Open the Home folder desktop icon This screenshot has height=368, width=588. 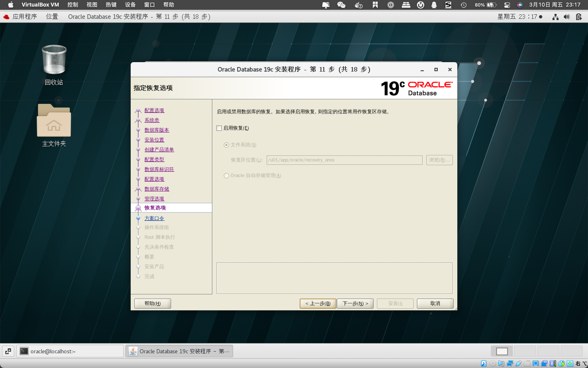54,120
